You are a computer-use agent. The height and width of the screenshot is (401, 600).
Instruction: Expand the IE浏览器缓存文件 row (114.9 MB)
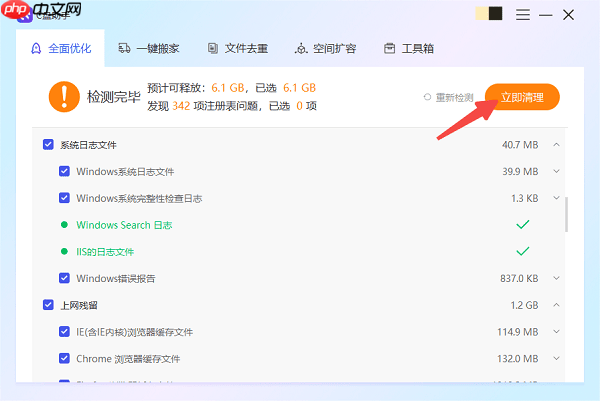coord(556,331)
